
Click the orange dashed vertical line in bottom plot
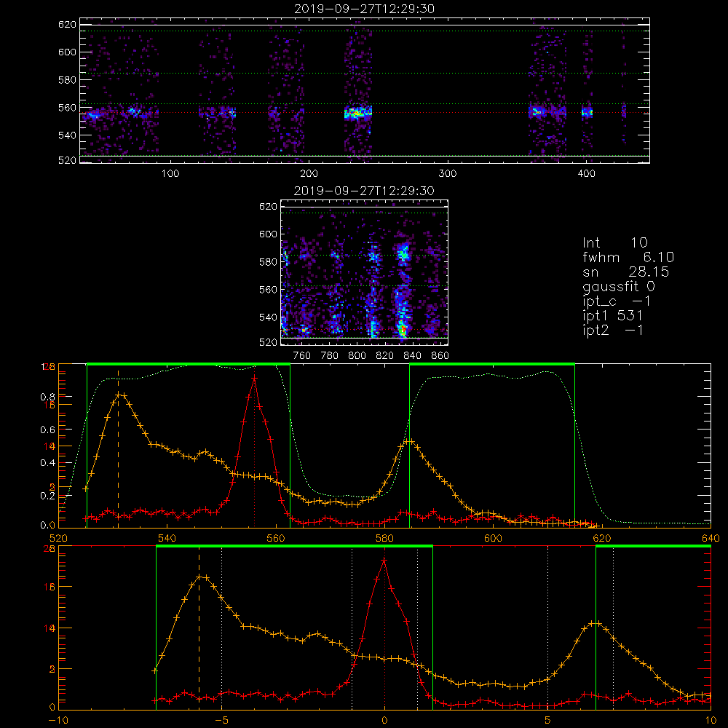tap(199, 628)
